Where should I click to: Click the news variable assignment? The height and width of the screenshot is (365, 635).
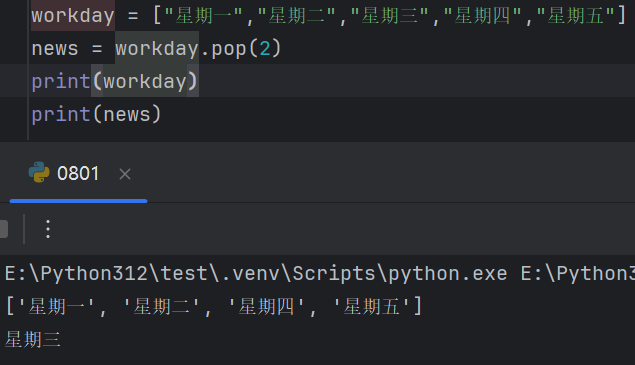(55, 49)
